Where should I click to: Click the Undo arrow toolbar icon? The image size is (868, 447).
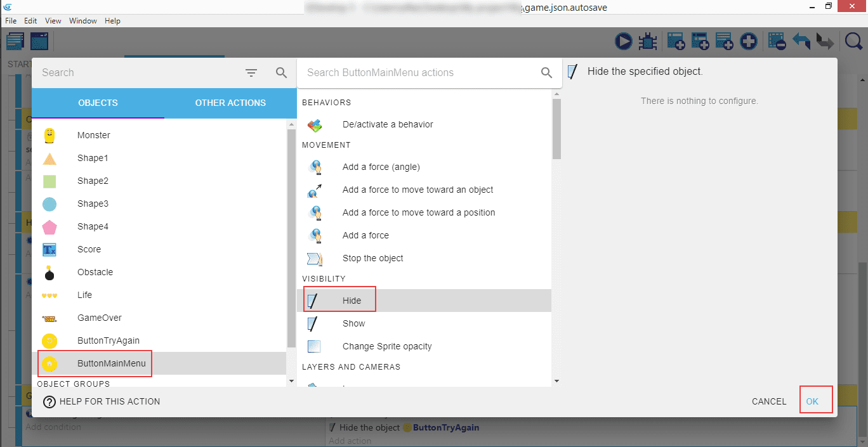pyautogui.click(x=801, y=42)
